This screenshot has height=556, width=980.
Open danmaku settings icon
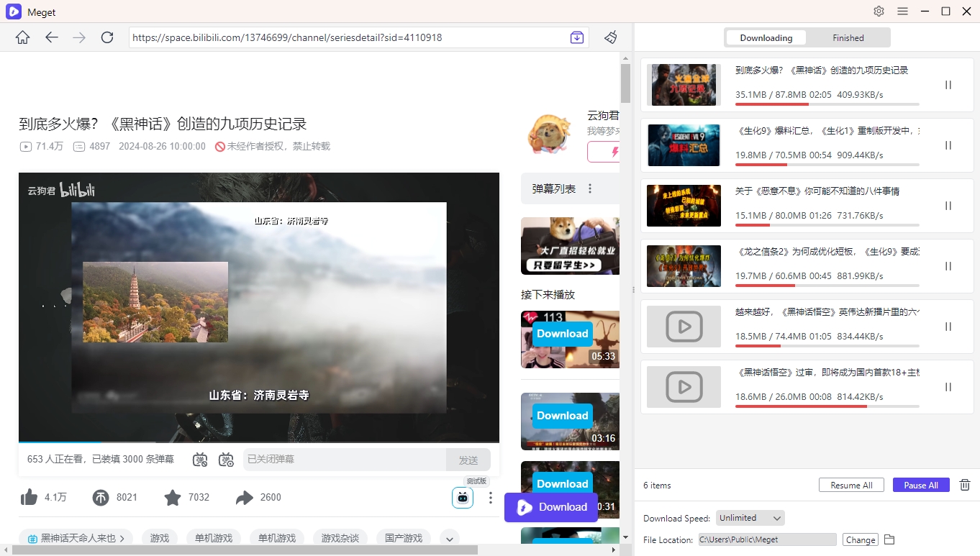[x=227, y=459]
